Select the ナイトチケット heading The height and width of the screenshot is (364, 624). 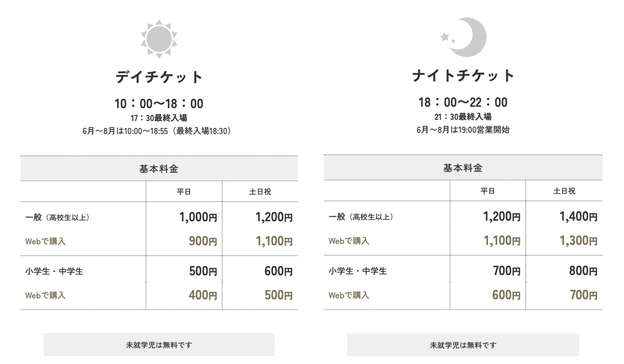(x=463, y=75)
